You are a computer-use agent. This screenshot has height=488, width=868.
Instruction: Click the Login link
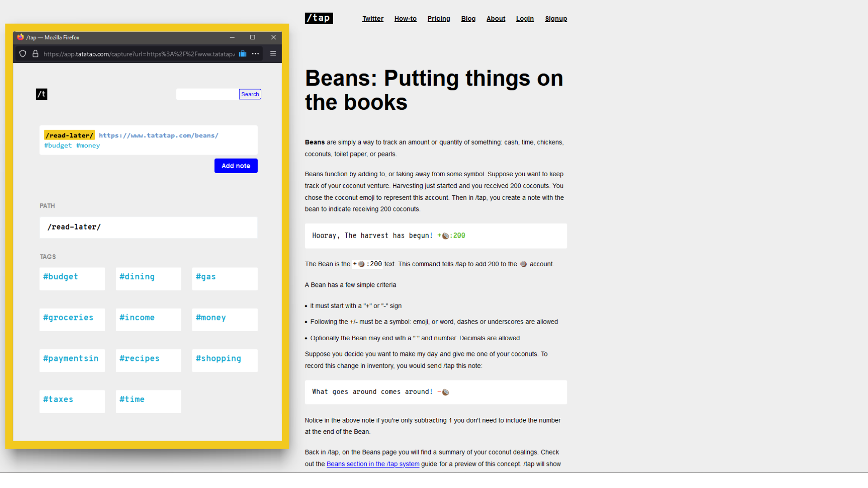click(x=525, y=19)
